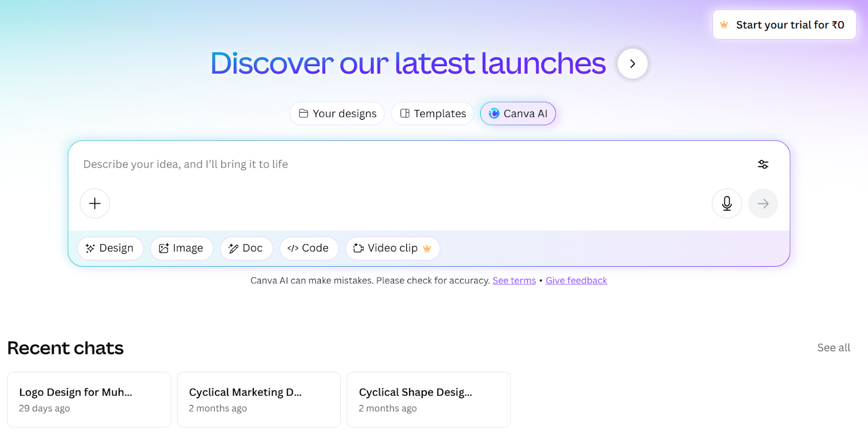Choose the Doc generation chip
This screenshot has width=868, height=445.
tap(246, 248)
